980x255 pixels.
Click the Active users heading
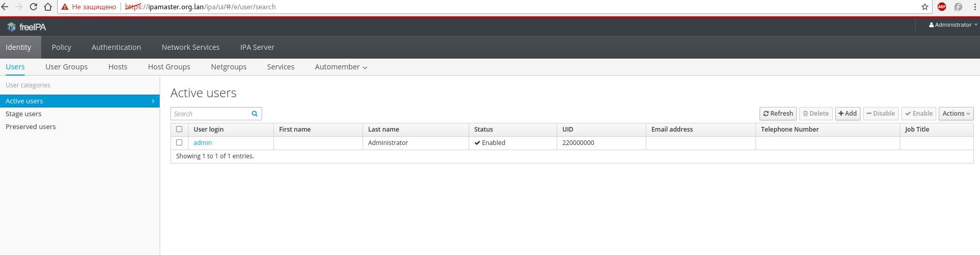pos(203,93)
